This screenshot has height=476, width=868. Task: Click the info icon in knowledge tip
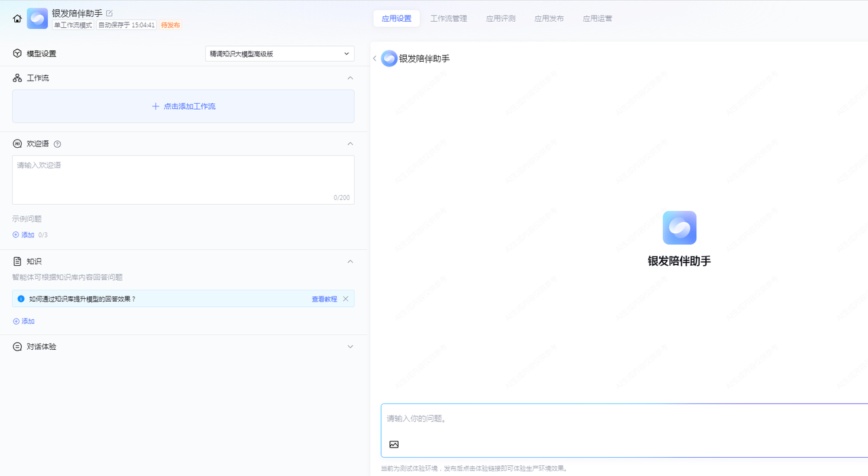[21, 299]
